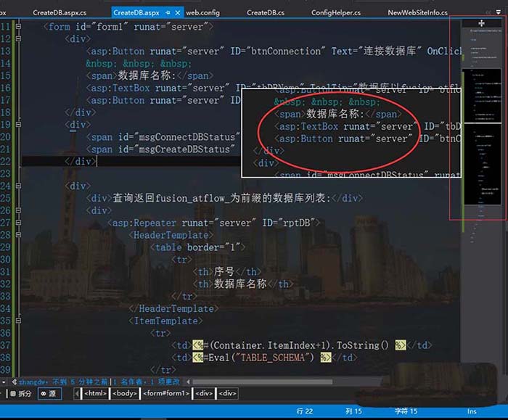The width and height of the screenshot is (508, 420).
Task: Click the horizontal scrollbar left arrow
Action: point(188,382)
